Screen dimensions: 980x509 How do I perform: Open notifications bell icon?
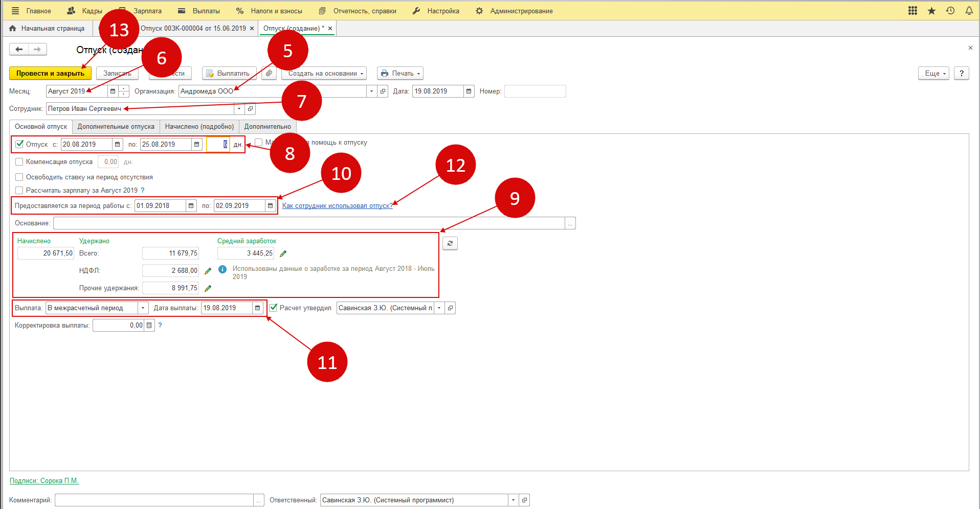coord(969,11)
